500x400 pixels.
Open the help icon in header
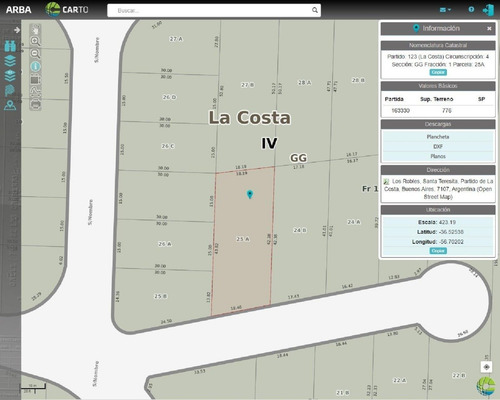pyautogui.click(x=471, y=9)
